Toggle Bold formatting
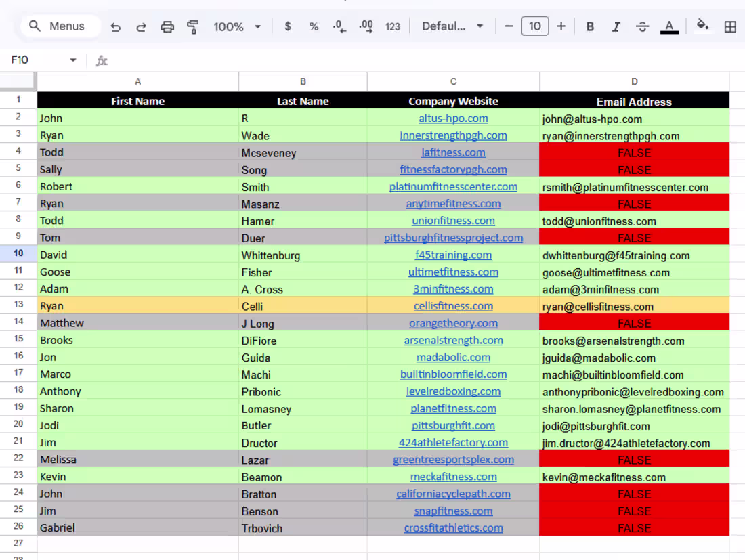This screenshot has height=560, width=745. [x=590, y=26]
